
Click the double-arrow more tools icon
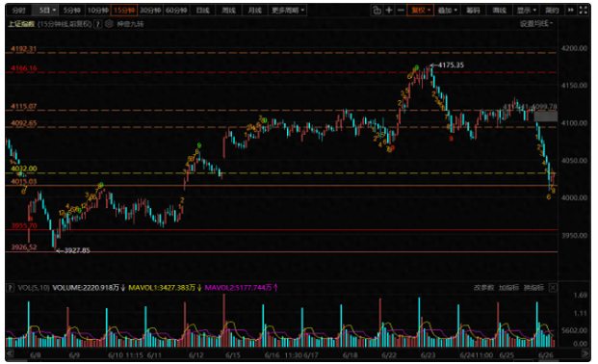click(x=570, y=11)
